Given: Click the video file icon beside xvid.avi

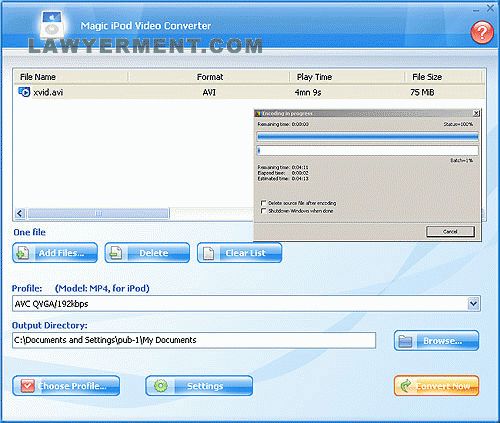Looking at the screenshot, I should (x=24, y=92).
